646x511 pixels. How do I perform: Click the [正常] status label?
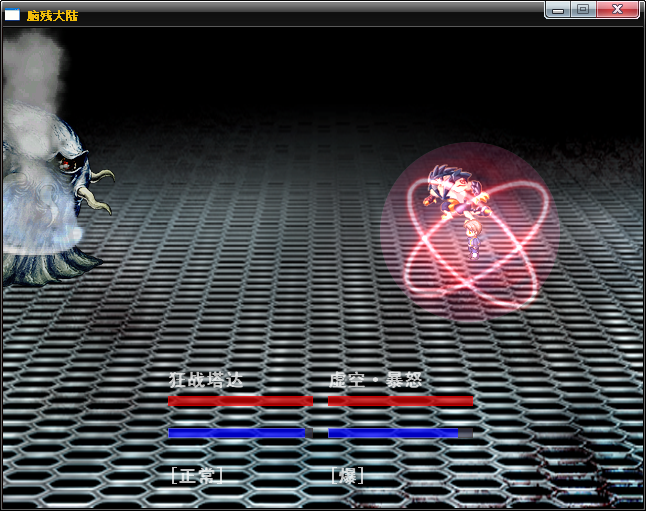pos(197,476)
